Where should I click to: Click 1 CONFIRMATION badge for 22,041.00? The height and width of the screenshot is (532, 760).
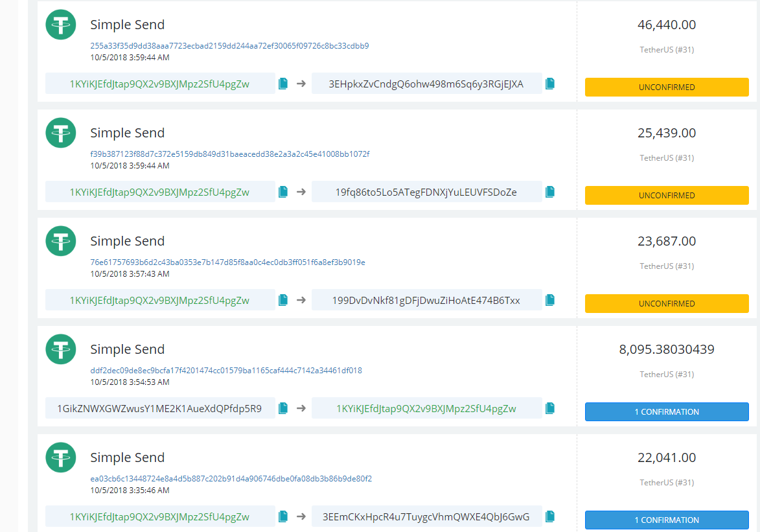click(x=667, y=520)
